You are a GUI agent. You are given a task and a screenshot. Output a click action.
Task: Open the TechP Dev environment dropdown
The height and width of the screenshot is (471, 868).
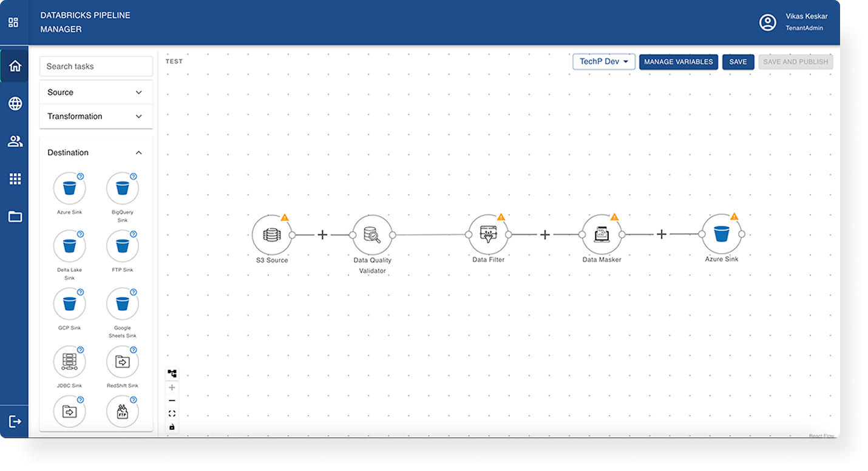tap(604, 62)
